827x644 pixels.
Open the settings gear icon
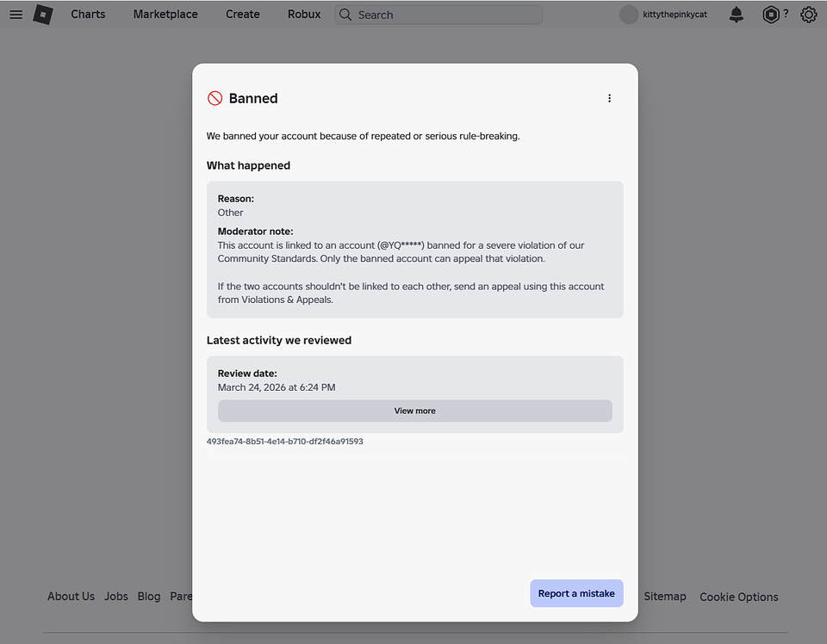809,15
